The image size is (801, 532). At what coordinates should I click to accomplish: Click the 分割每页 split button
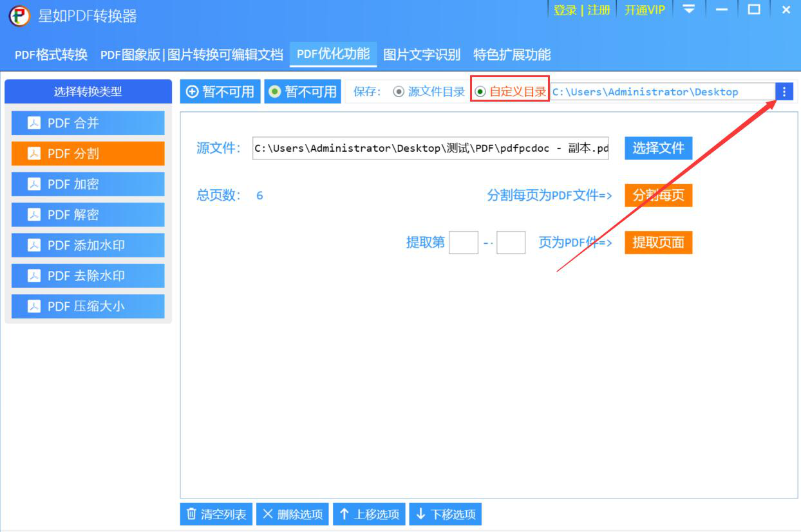pyautogui.click(x=658, y=196)
